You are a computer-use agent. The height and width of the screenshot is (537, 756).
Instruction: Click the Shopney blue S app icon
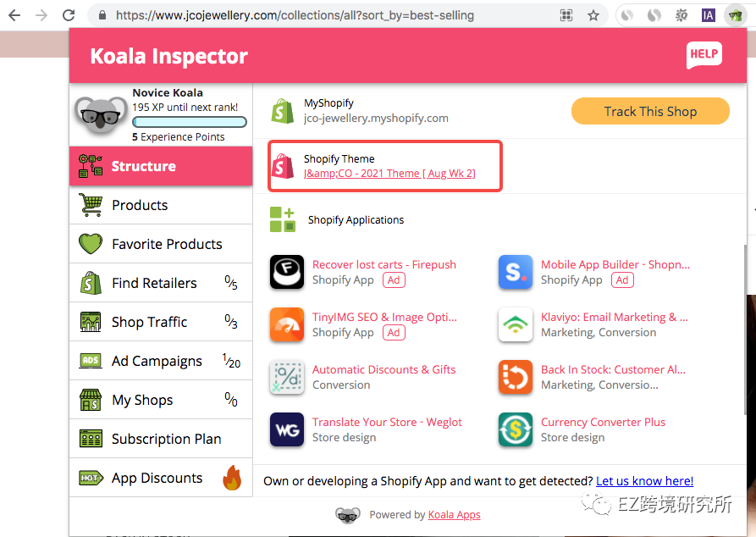(516, 272)
